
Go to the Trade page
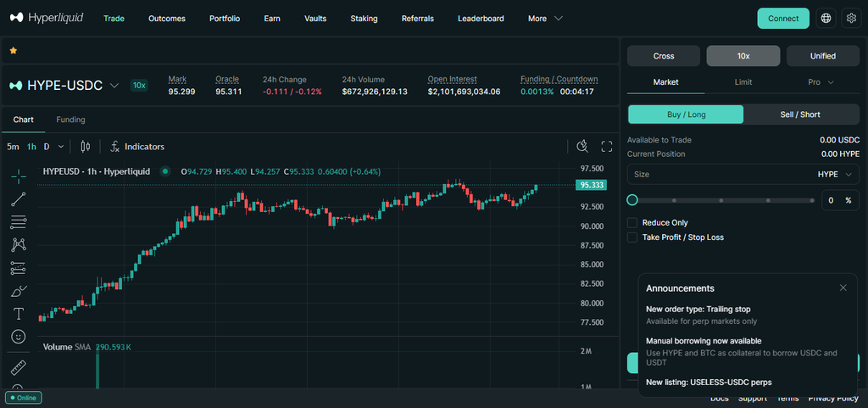pyautogui.click(x=114, y=19)
